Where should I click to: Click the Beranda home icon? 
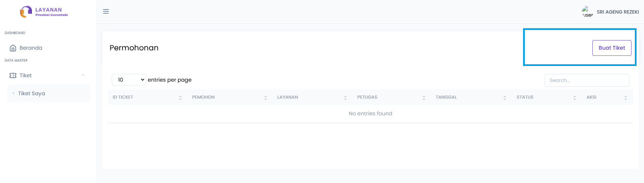pyautogui.click(x=13, y=48)
